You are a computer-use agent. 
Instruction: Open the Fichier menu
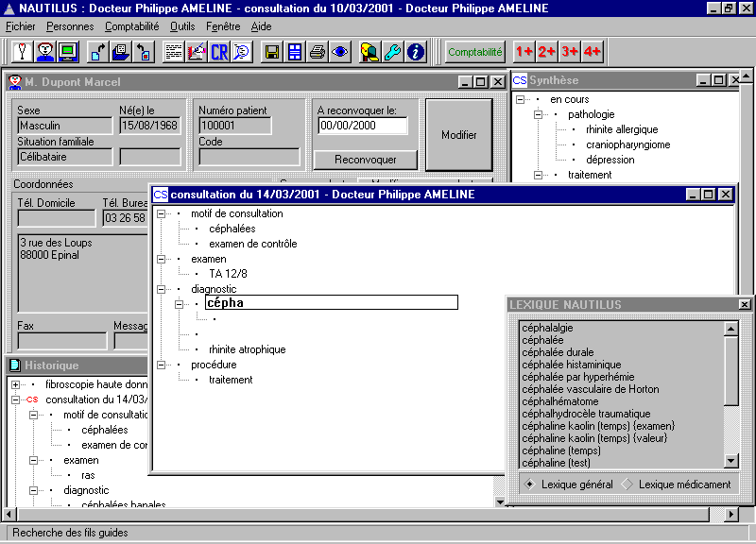(20, 26)
